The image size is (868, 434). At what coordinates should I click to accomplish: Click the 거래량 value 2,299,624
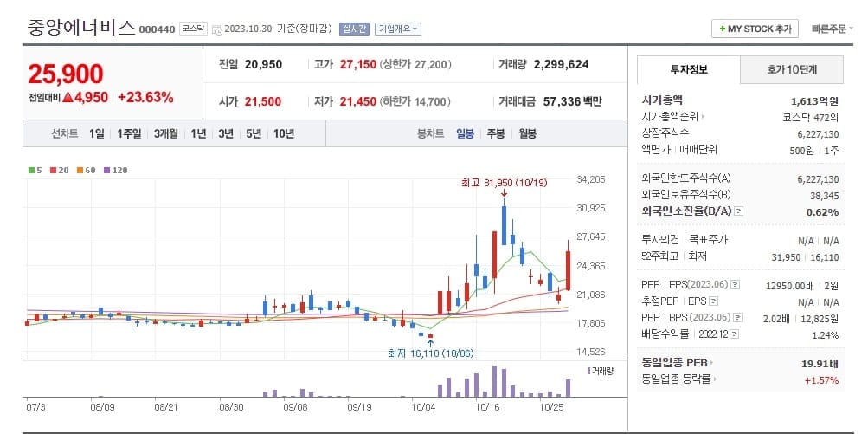click(562, 64)
